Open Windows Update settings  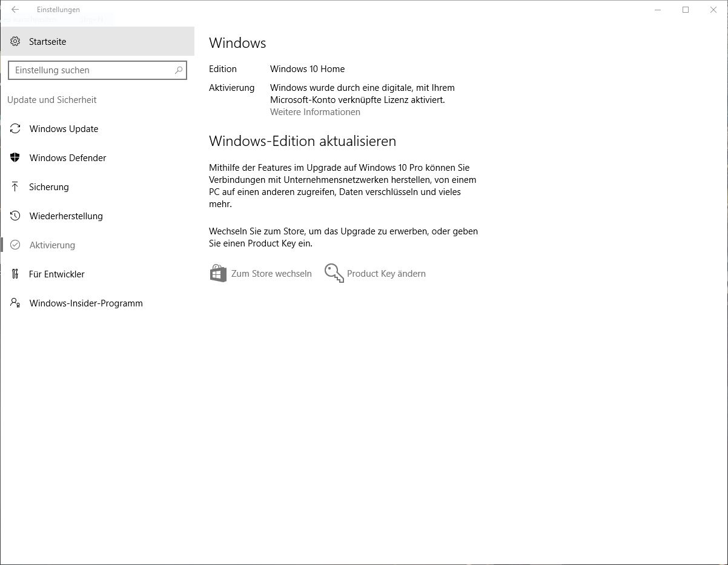click(97, 129)
